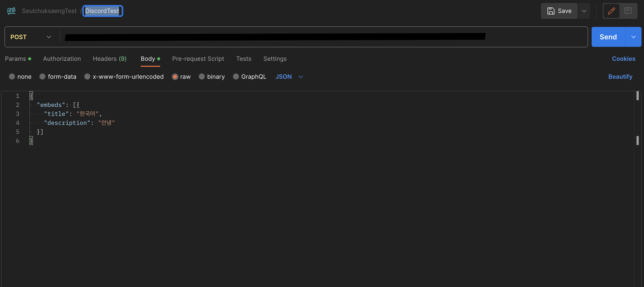The image size is (644, 287).
Task: Click the Save floppy disk button
Action: coord(559,11)
